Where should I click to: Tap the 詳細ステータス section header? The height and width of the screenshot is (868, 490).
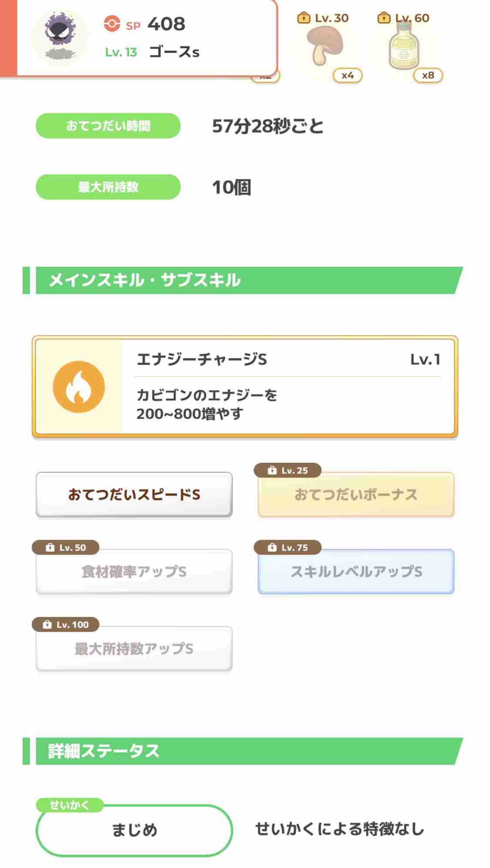tap(243, 751)
